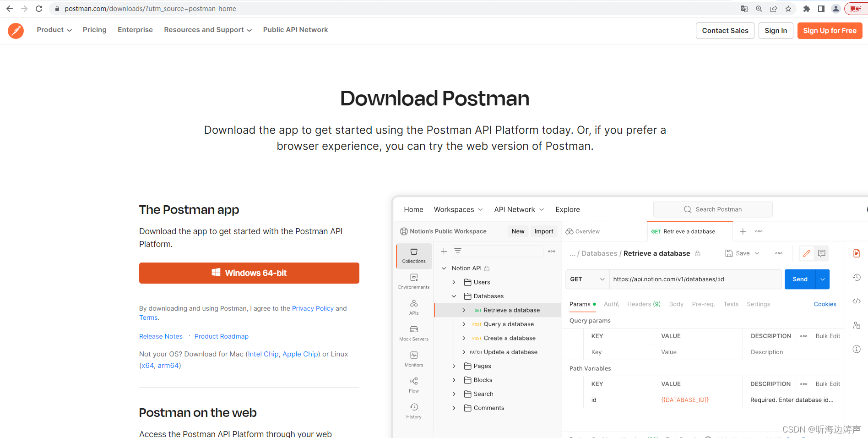Viewport: 868px width, 438px height.
Task: Select the Headers (9) tab
Action: (644, 304)
